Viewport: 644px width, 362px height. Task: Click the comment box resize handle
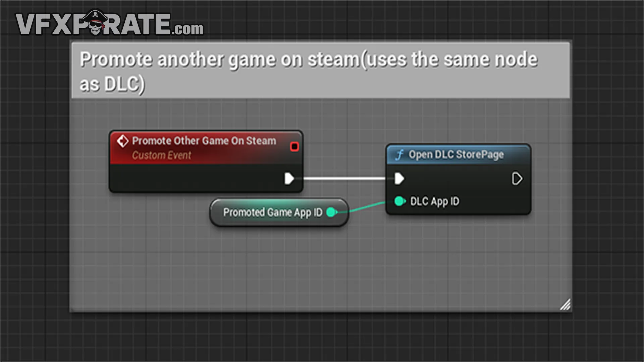(x=565, y=304)
